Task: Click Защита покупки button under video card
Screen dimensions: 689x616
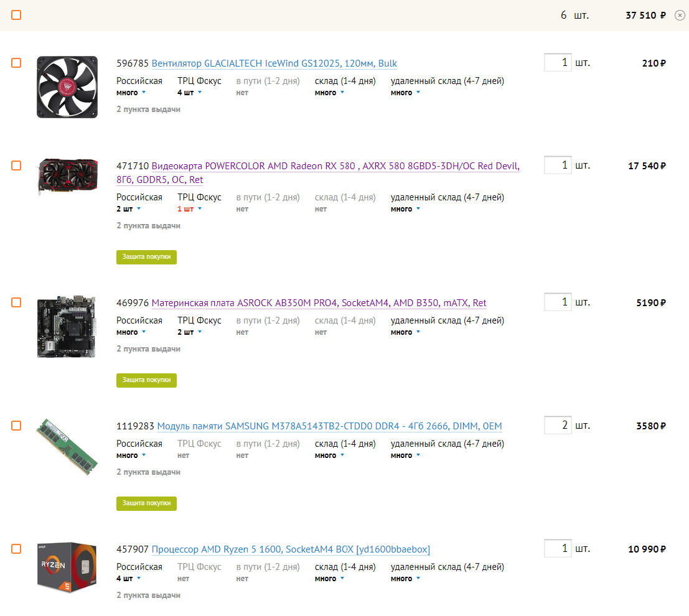Action: coord(146,257)
